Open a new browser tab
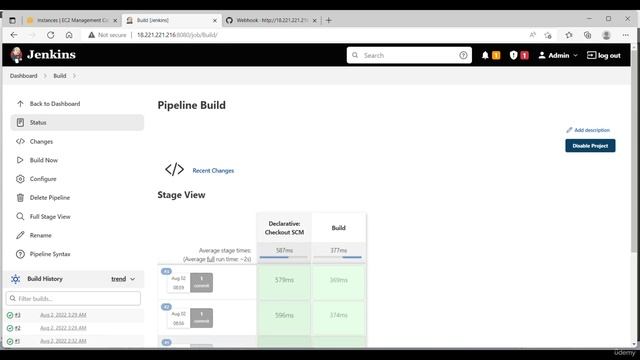640x360 pixels. point(329,20)
